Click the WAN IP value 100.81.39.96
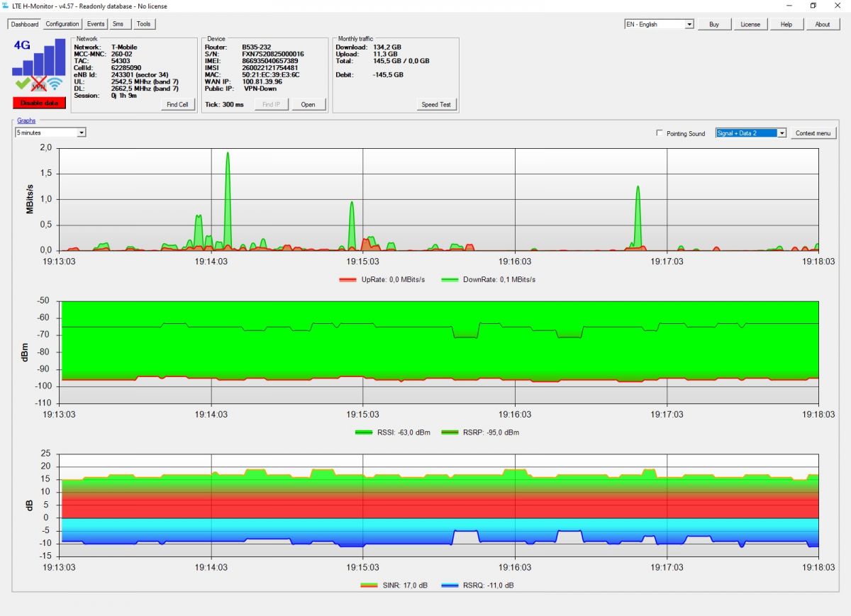The width and height of the screenshot is (851, 616). tap(262, 82)
